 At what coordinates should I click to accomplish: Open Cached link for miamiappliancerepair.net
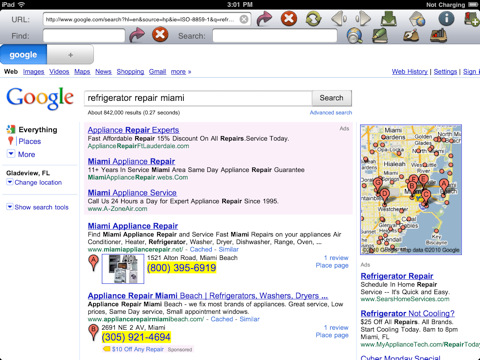[x=201, y=249]
